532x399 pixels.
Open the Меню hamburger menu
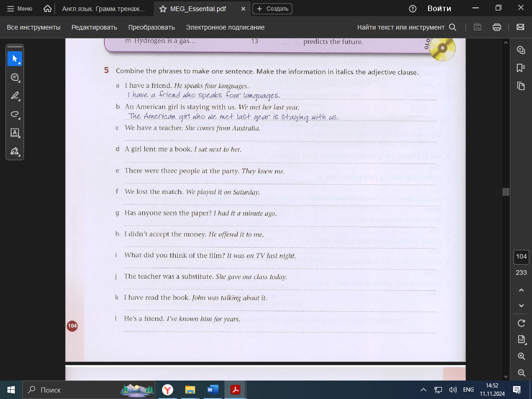(20, 9)
